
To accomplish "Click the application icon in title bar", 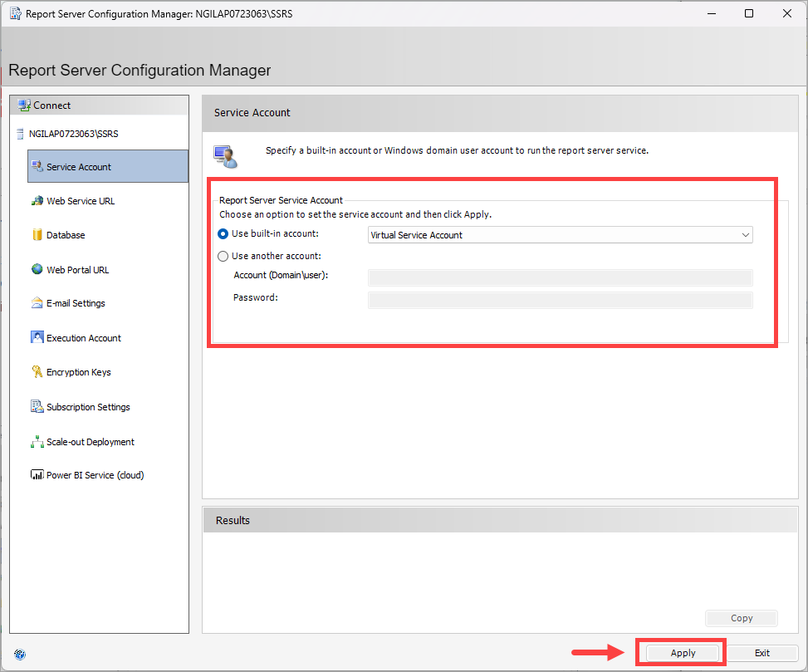I will (x=16, y=13).
